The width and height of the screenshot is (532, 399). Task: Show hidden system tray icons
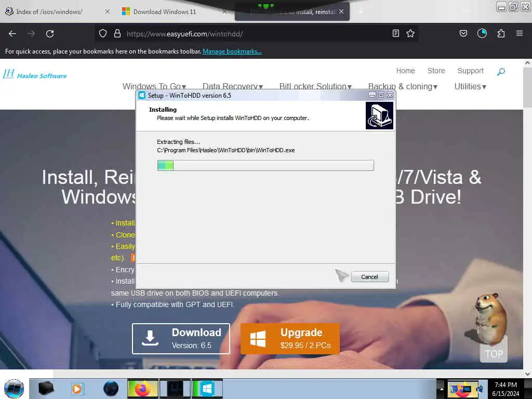[x=442, y=389]
